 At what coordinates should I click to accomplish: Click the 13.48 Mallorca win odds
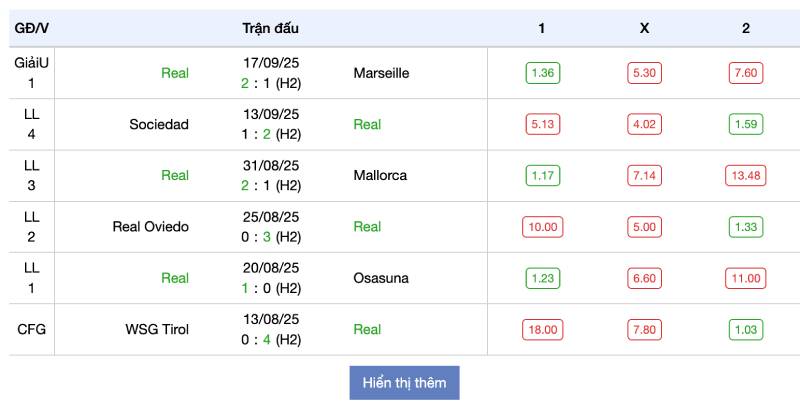coord(746,176)
